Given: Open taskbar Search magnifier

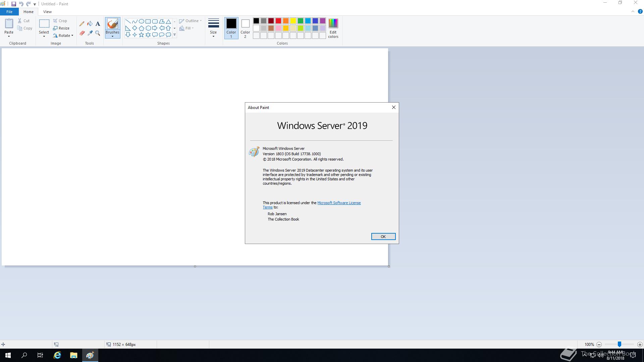Looking at the screenshot, I should coord(24,355).
